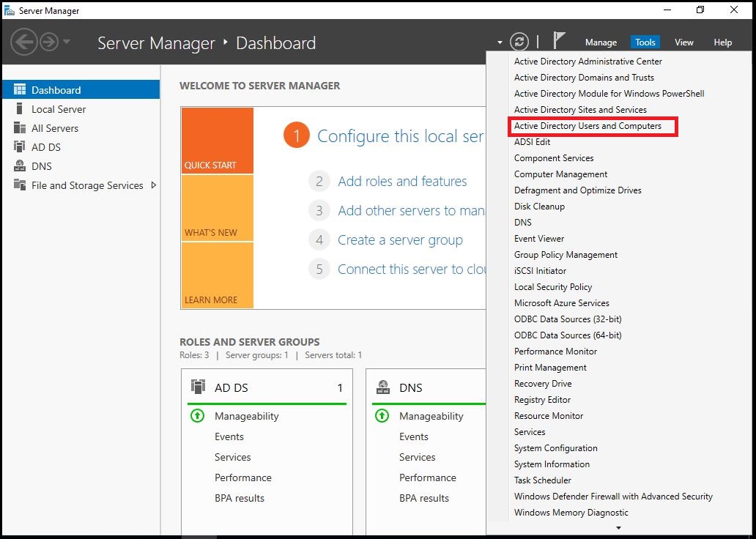Image resolution: width=756 pixels, height=539 pixels.
Task: Open Registry Editor from Tools menu
Action: point(542,400)
